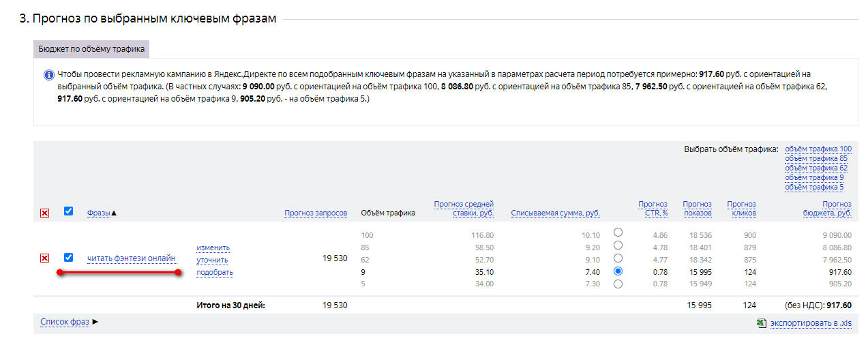Click clicks forecast value 900
The width and height of the screenshot is (868, 345).
click(x=749, y=235)
